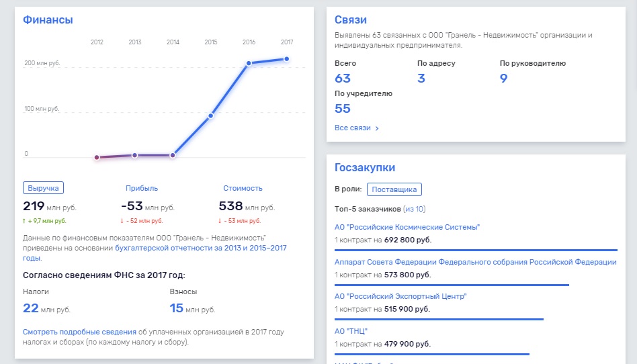
Task: Click the Топ-5 заказчиков label
Action: pos(368,209)
